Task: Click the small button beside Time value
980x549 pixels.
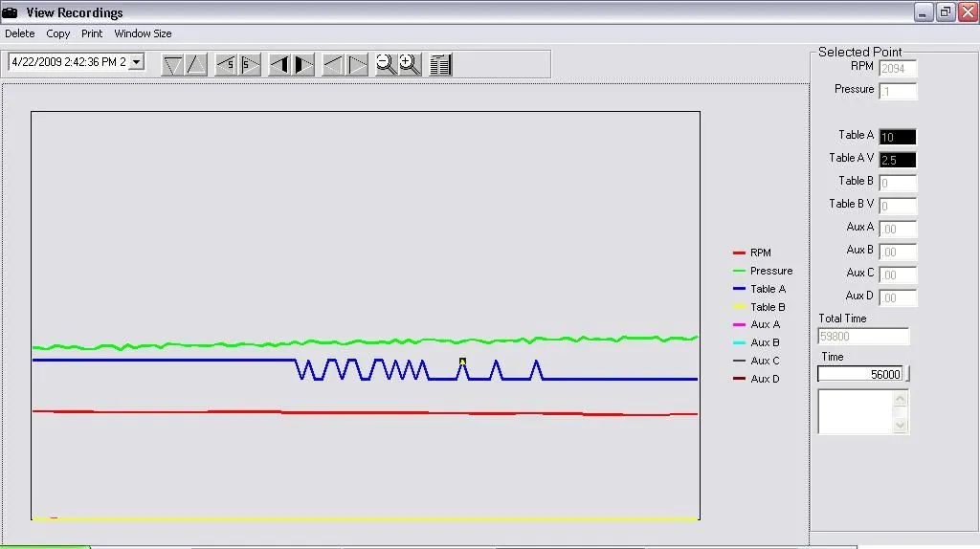Action: (908, 374)
